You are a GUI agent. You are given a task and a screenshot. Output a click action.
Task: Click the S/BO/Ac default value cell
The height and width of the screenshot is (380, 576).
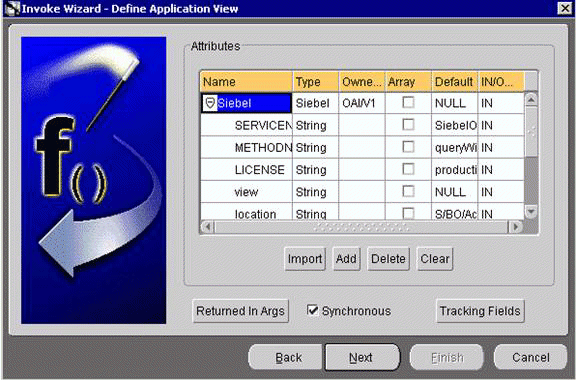(x=455, y=212)
